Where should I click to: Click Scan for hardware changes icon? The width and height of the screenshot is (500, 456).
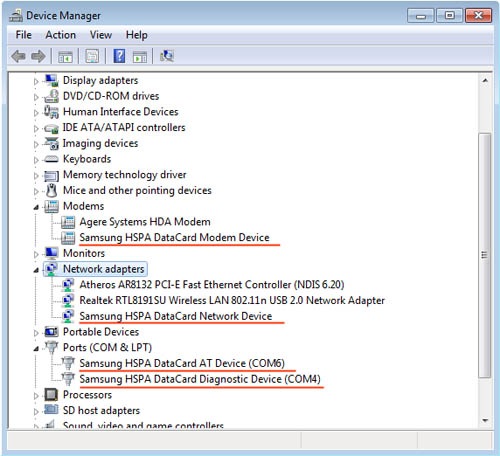coord(167,56)
